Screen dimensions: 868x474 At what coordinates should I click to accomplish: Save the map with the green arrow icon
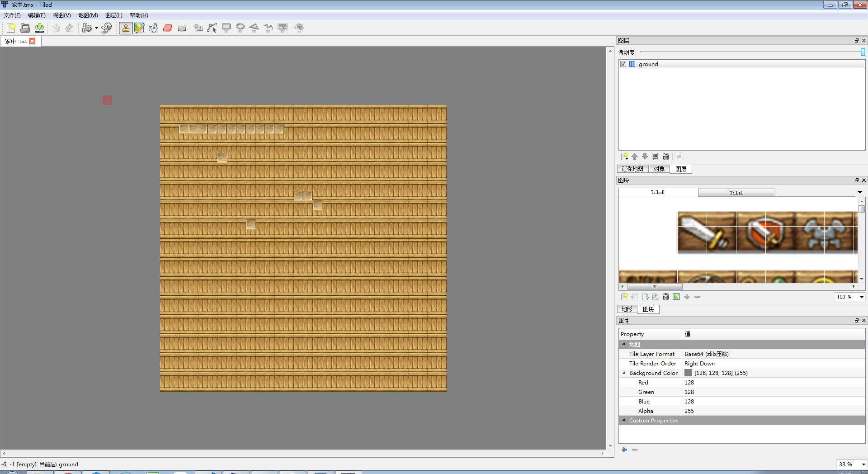tap(40, 28)
